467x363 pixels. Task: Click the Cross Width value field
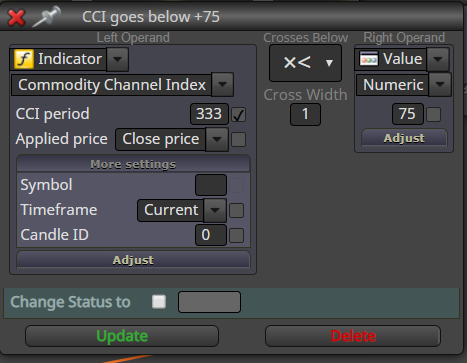[305, 114]
